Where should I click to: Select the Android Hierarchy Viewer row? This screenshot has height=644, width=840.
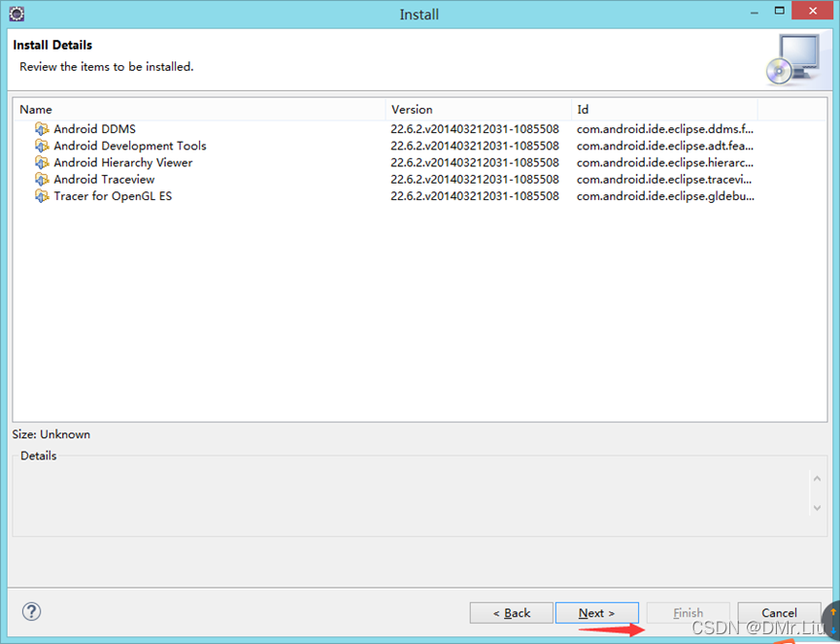point(420,162)
